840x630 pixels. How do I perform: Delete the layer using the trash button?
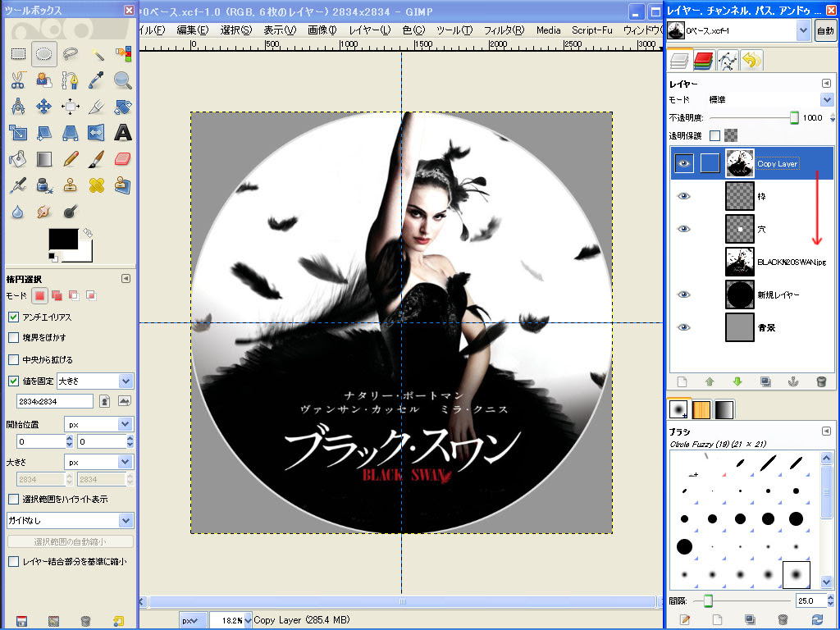[821, 381]
